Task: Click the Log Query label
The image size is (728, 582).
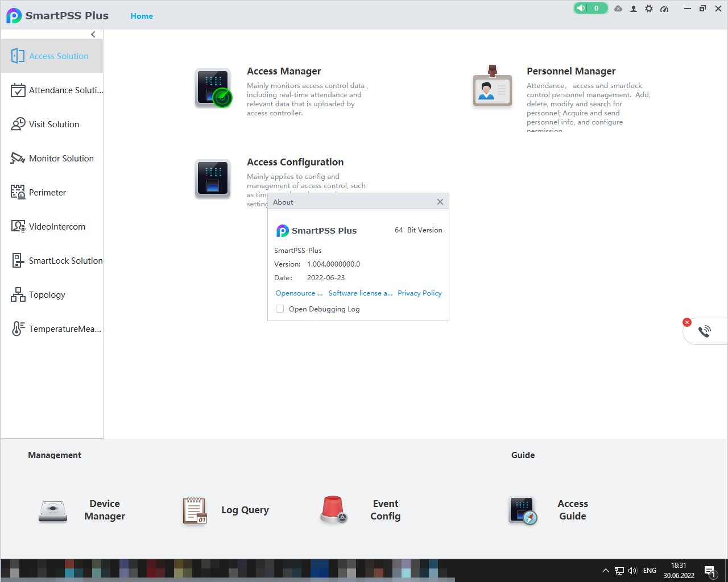Action: [x=245, y=510]
